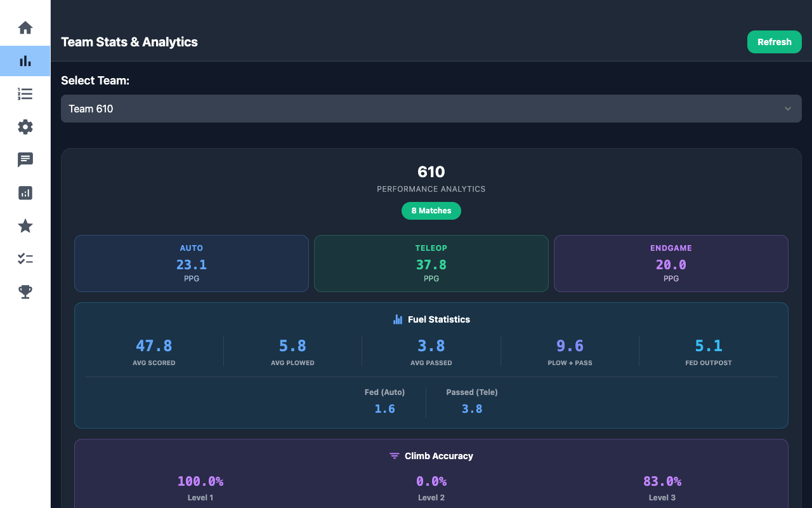Click the PERFORMANCE ANALYTICS subtitle
Viewport: 812px width, 508px height.
click(x=431, y=189)
